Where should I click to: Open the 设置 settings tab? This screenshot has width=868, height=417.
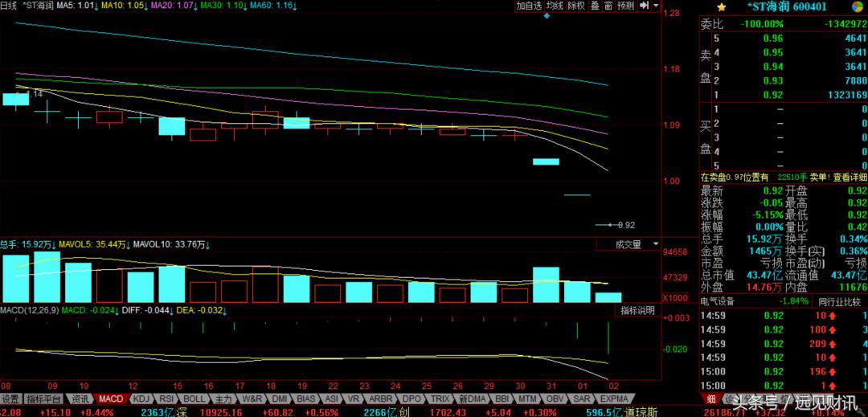click(x=10, y=399)
